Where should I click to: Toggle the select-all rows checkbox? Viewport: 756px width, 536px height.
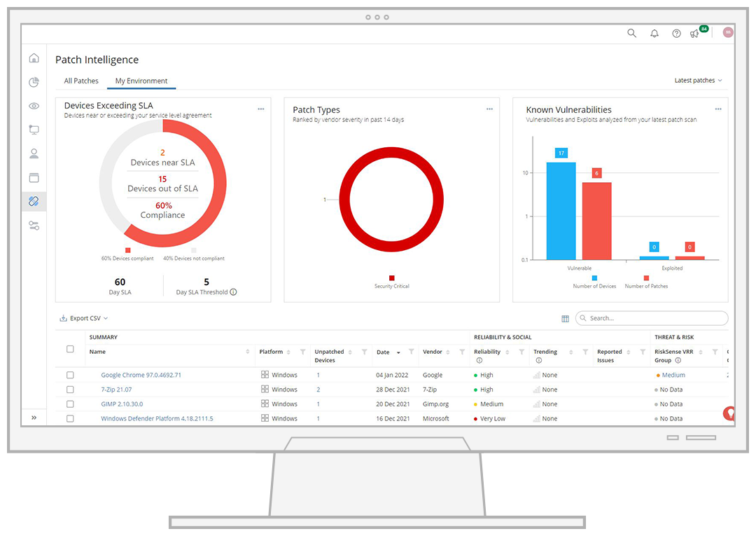(70, 349)
